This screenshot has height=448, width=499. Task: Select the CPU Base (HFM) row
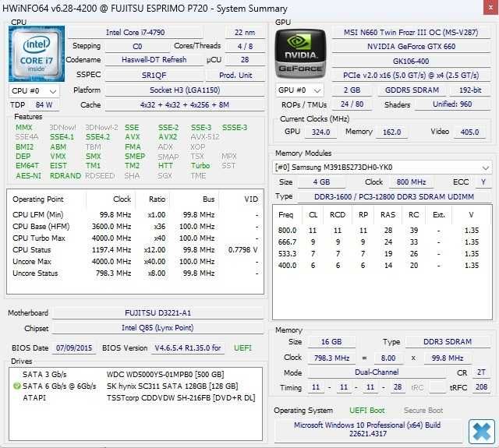135,227
